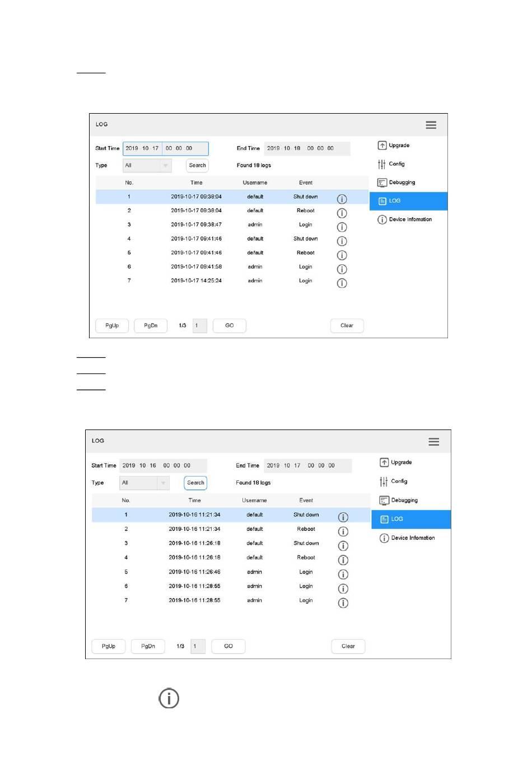Select LOG item in the 2019-10-17 window sidebar
Viewport: 532px width, 761px height.
tap(408, 201)
